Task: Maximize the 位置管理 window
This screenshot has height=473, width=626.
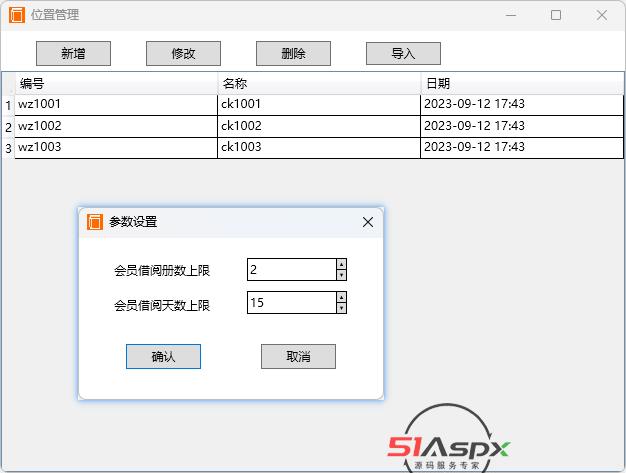Action: coord(556,15)
